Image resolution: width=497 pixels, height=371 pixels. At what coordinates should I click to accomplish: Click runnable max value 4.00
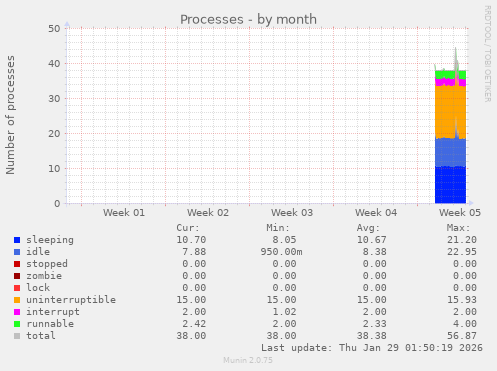pos(465,324)
